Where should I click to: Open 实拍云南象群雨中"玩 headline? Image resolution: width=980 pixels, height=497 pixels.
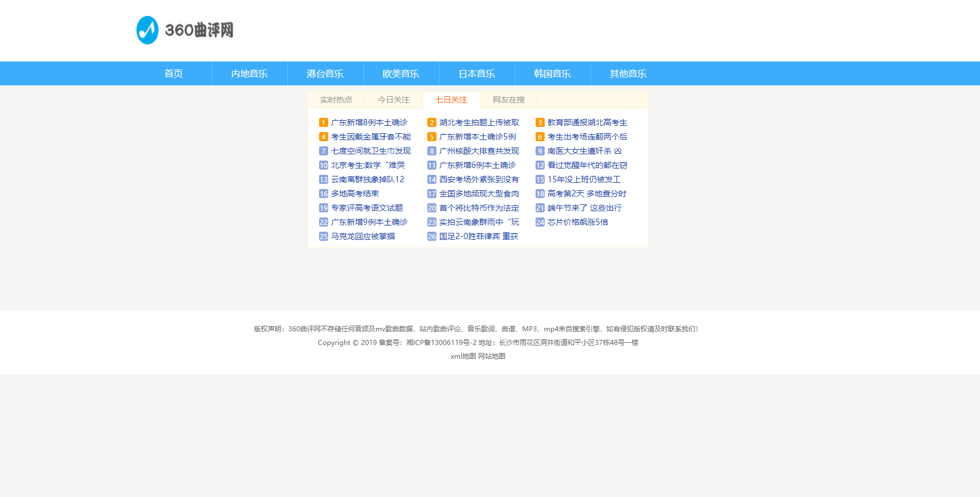479,222
